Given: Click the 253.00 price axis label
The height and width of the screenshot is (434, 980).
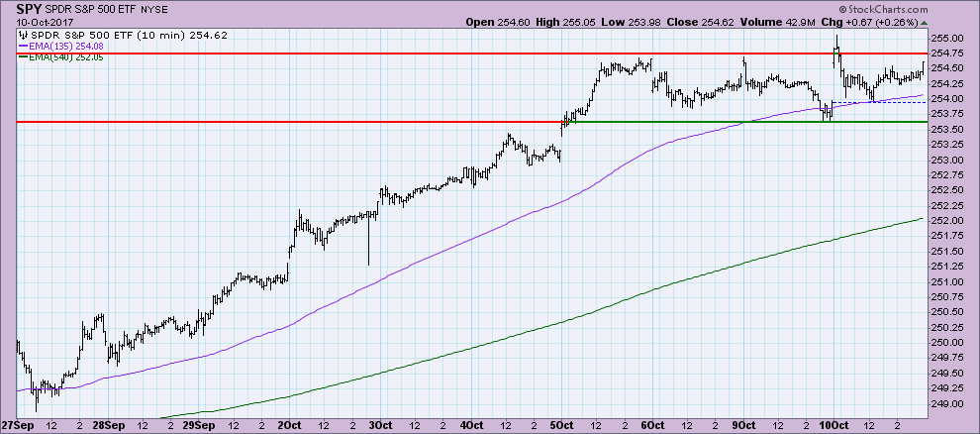Looking at the screenshot, I should 949,161.
